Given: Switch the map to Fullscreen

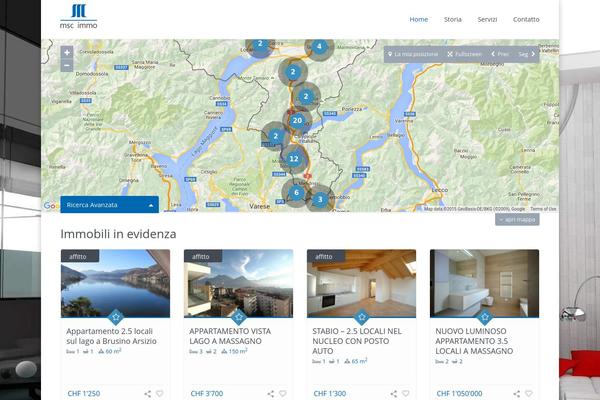Looking at the screenshot, I should (465, 54).
